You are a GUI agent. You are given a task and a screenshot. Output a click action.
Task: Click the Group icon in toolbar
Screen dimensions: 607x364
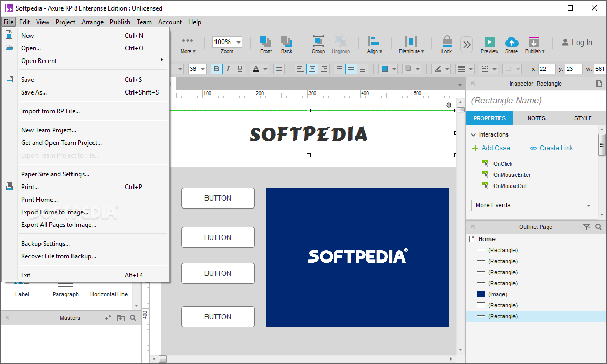pos(318,41)
